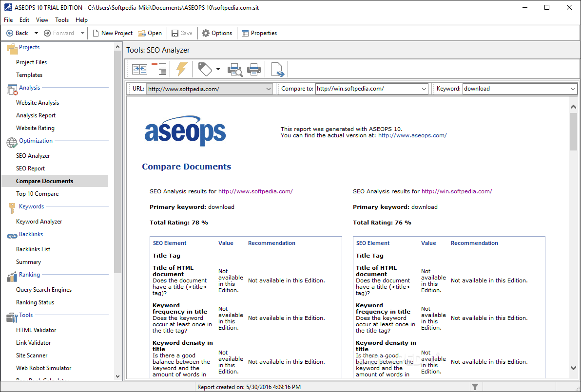Viewport: 581px width, 392px height.
Task: Click the tag label icon in the toolbar
Action: tap(205, 69)
